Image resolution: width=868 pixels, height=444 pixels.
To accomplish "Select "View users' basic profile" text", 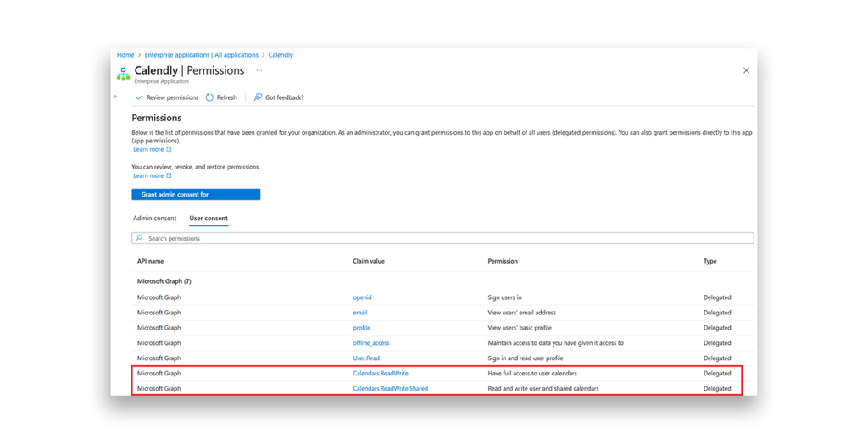I will tap(520, 328).
